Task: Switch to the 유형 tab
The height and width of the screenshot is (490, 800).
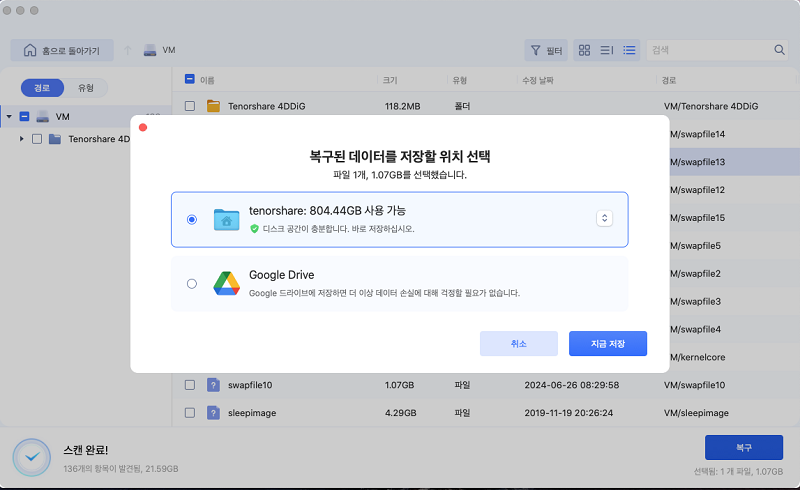Action: [86, 88]
